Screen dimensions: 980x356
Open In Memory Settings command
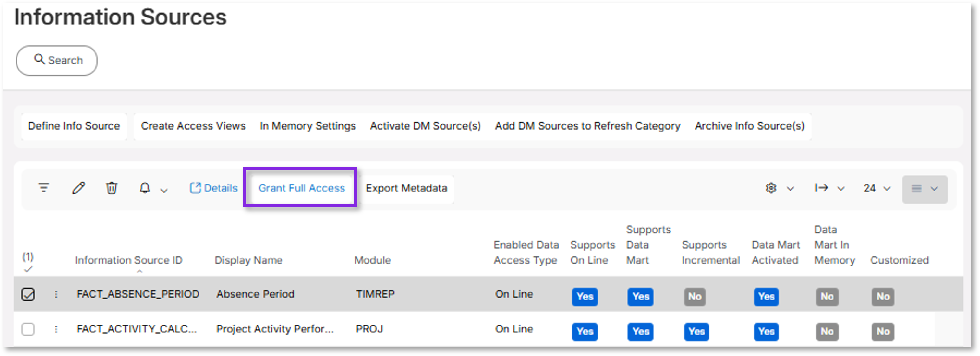(x=307, y=126)
